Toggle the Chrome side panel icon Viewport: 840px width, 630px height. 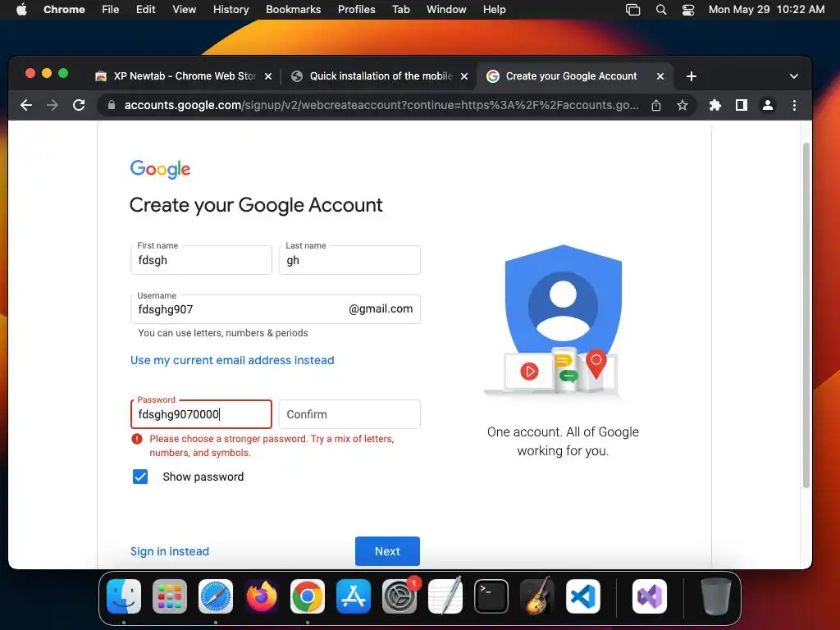tap(742, 105)
